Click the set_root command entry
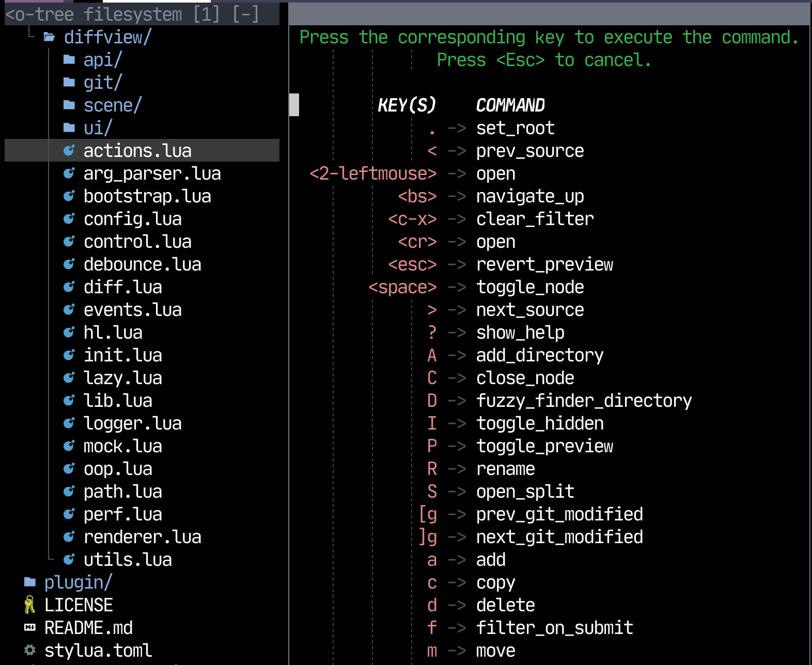 tap(516, 128)
